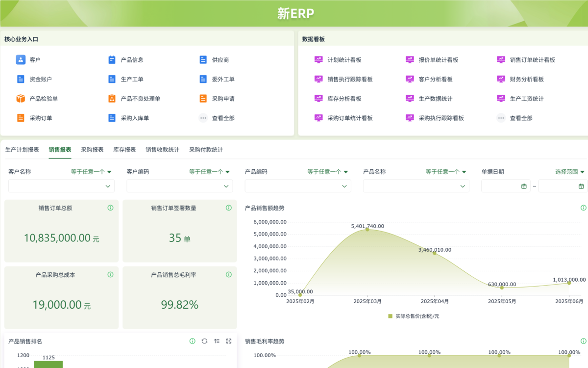This screenshot has height=368, width=588.
Task: Open the 客户分析看板 dashboard icon
Action: tap(410, 79)
